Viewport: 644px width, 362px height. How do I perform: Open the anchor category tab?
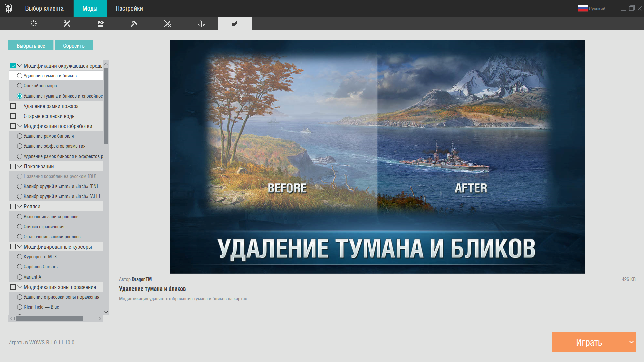[x=201, y=23]
